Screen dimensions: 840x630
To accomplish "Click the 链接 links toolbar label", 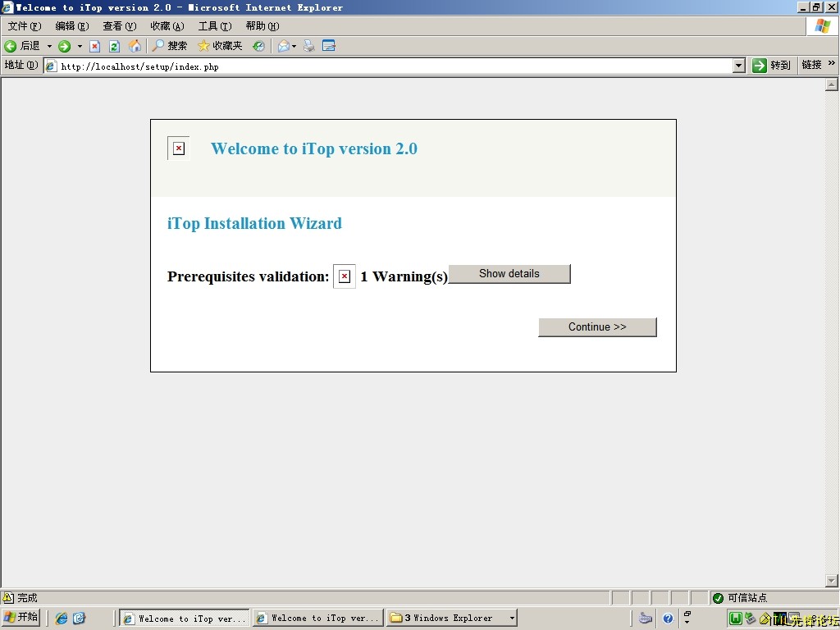I will [811, 65].
